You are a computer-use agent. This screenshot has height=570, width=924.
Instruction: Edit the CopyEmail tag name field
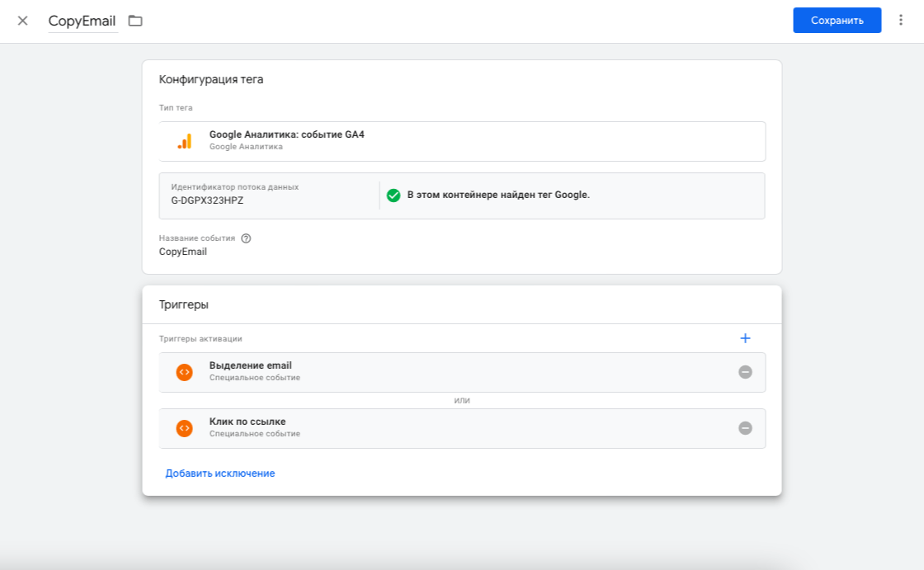click(82, 21)
